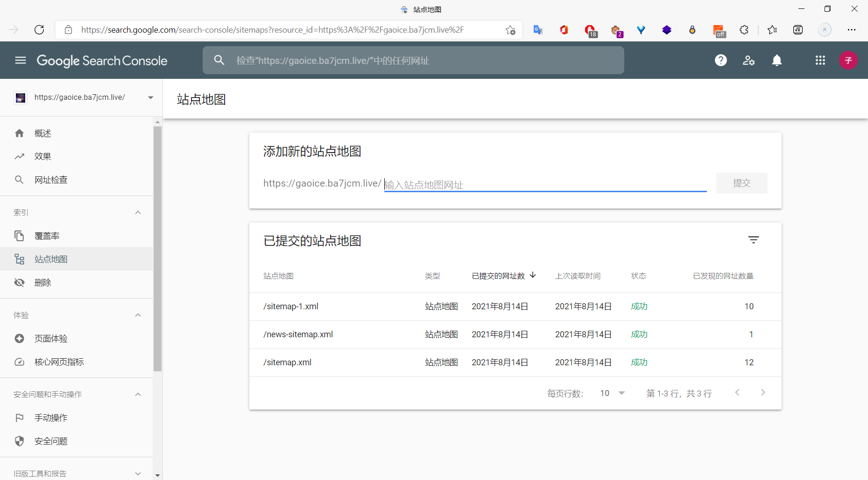Open browser favorites list icon

coord(772,30)
